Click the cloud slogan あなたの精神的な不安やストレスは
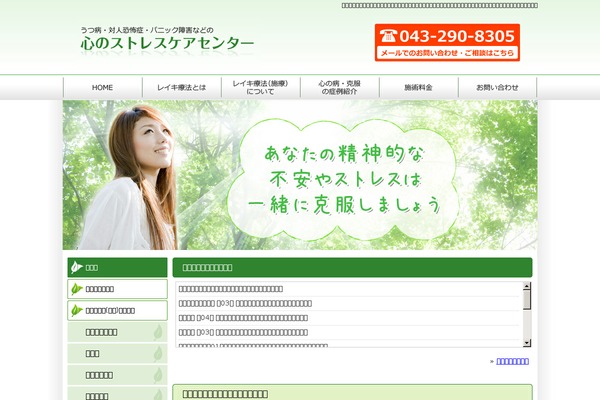The width and height of the screenshot is (600, 400). tap(344, 180)
